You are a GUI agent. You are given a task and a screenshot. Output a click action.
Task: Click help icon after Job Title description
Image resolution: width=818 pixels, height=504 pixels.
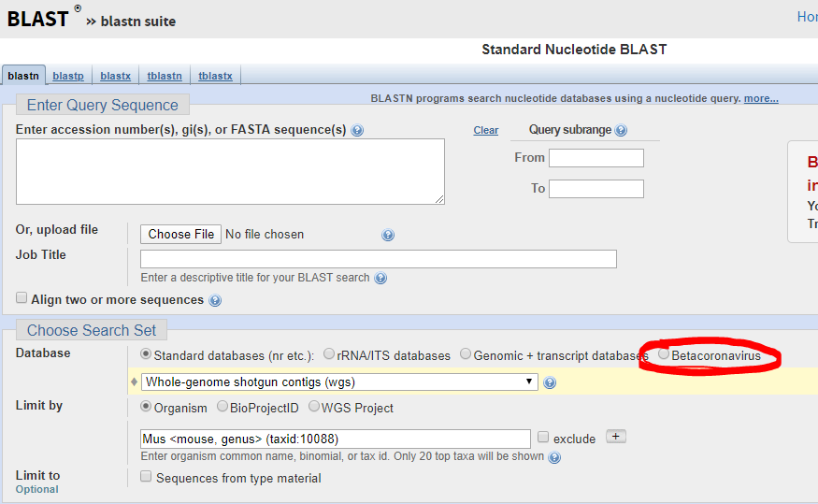click(x=380, y=278)
